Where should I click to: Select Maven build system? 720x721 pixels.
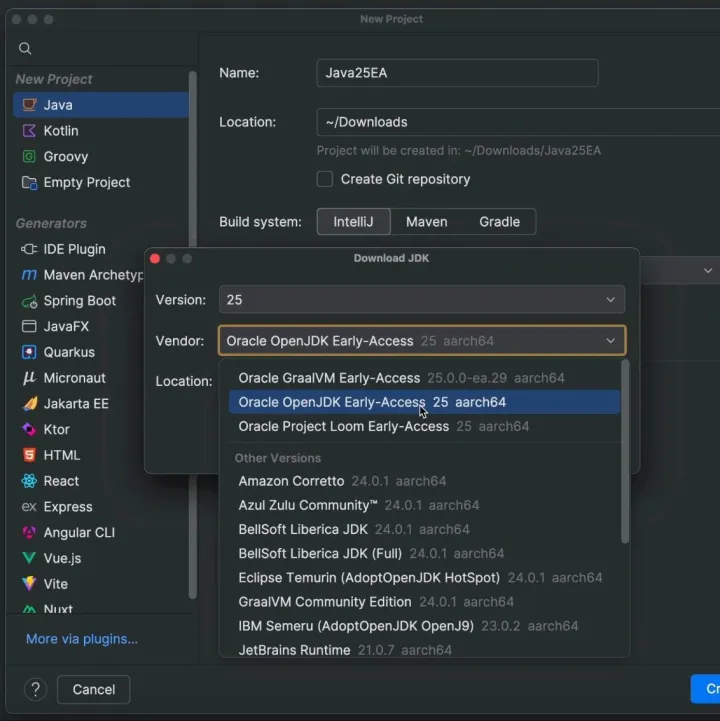(426, 222)
